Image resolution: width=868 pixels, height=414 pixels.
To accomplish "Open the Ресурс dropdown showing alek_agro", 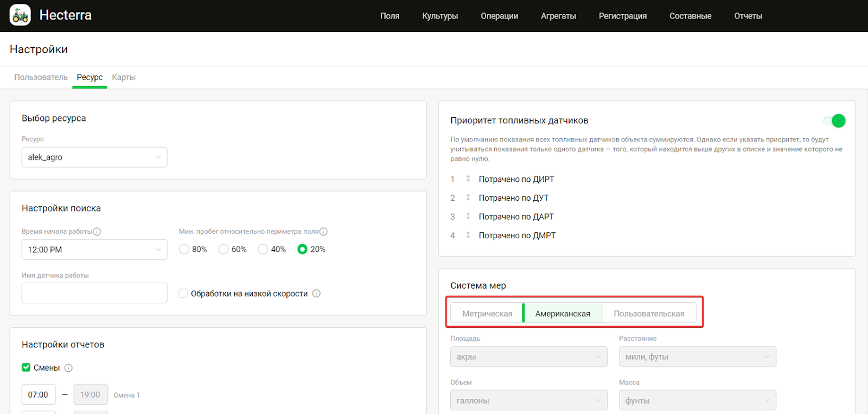I will click(x=94, y=157).
